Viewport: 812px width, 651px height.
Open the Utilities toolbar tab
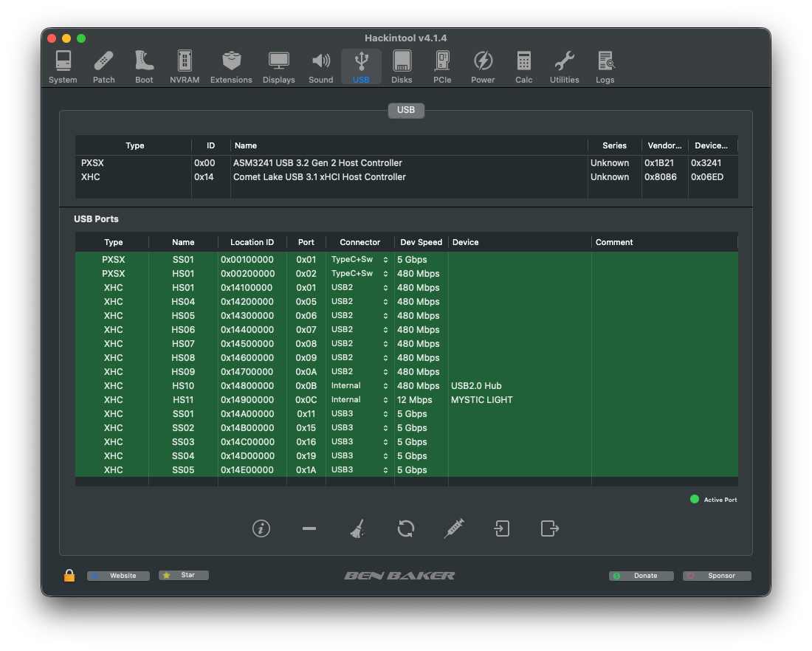564,67
